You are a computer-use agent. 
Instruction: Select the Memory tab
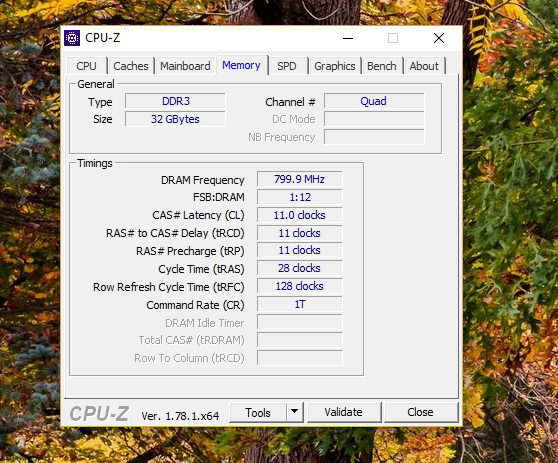pos(241,65)
